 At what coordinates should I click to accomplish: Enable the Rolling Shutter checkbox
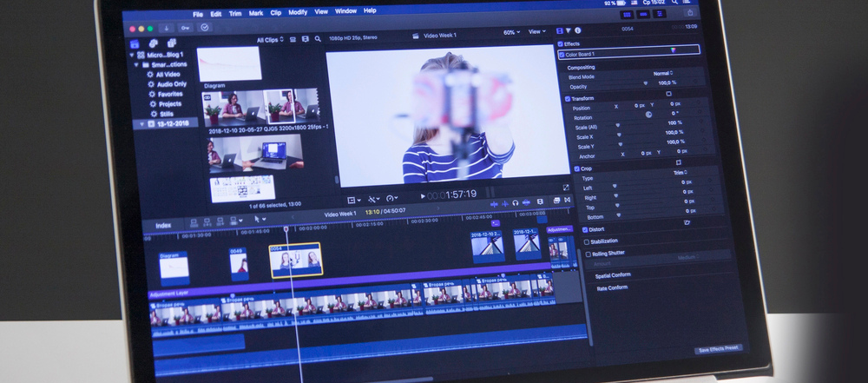pyautogui.click(x=589, y=254)
